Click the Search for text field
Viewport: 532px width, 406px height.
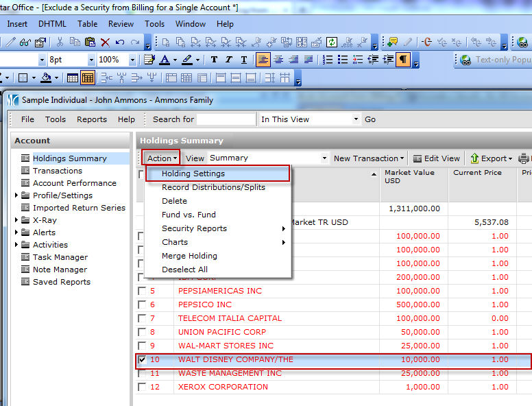pyautogui.click(x=226, y=119)
